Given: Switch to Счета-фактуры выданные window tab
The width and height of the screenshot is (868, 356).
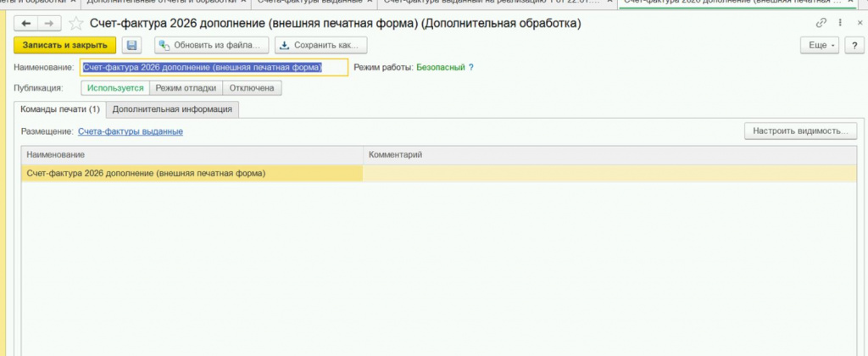Looking at the screenshot, I should [314, 2].
